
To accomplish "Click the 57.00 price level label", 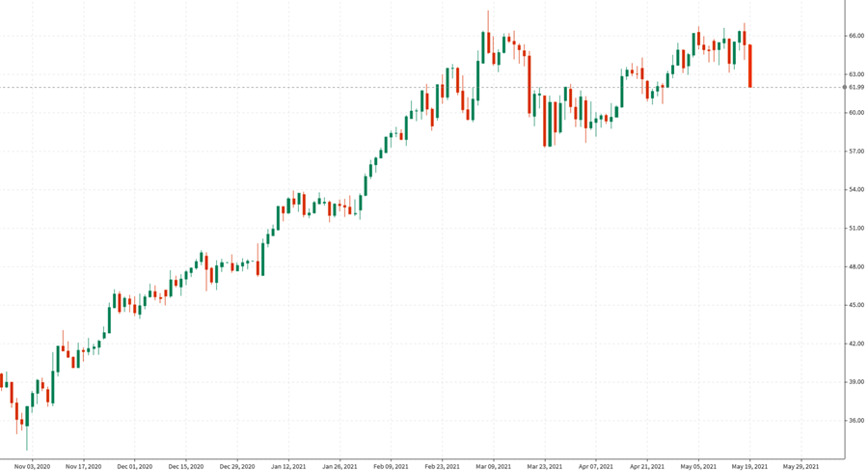I will [x=856, y=151].
